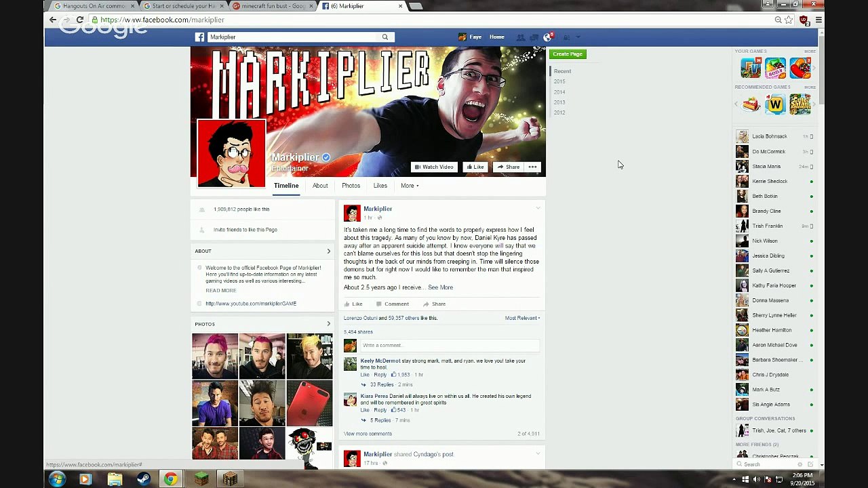Image resolution: width=868 pixels, height=488 pixels.
Task: Click the browser Back arrow
Action: click(53, 20)
